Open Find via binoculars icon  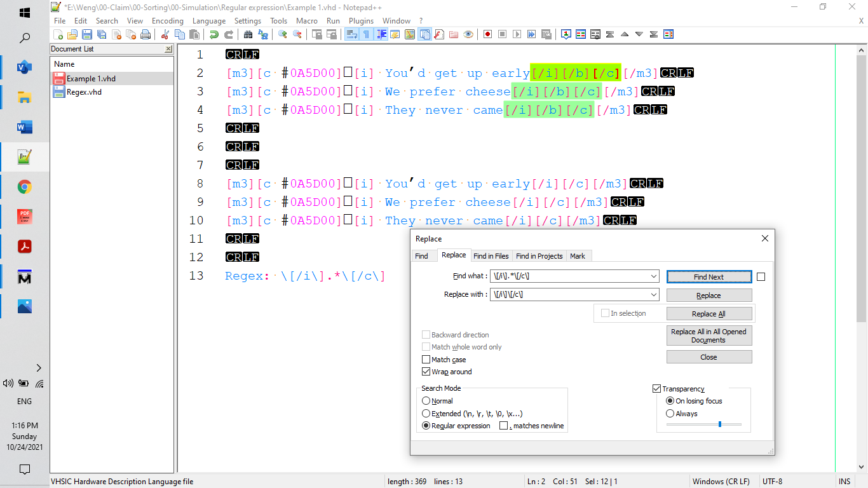point(248,34)
